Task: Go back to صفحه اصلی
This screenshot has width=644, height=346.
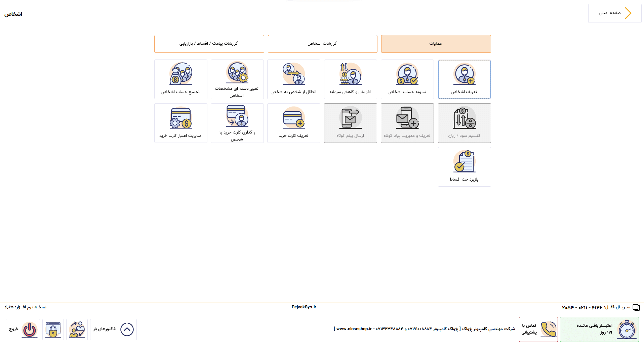Action: pyautogui.click(x=614, y=13)
